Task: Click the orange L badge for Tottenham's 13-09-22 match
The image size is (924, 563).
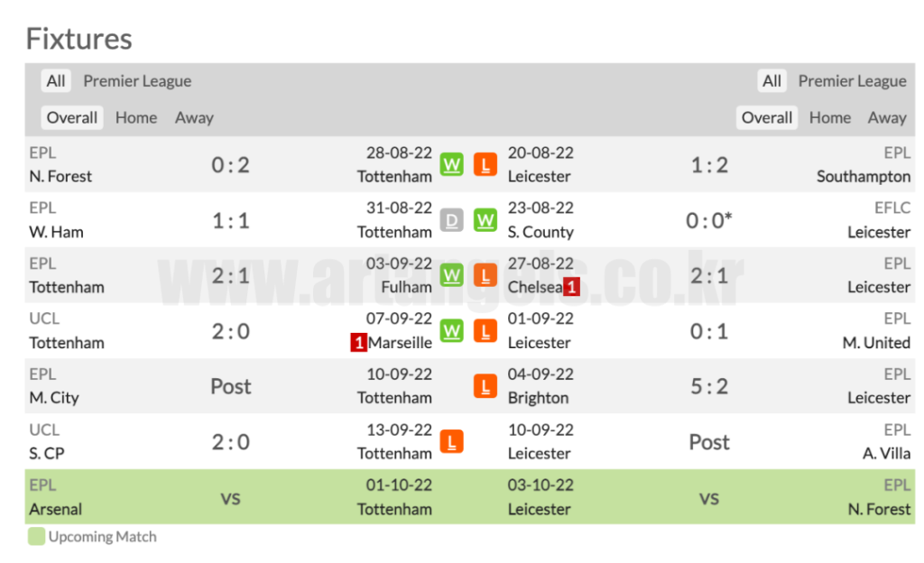Action: [x=451, y=442]
